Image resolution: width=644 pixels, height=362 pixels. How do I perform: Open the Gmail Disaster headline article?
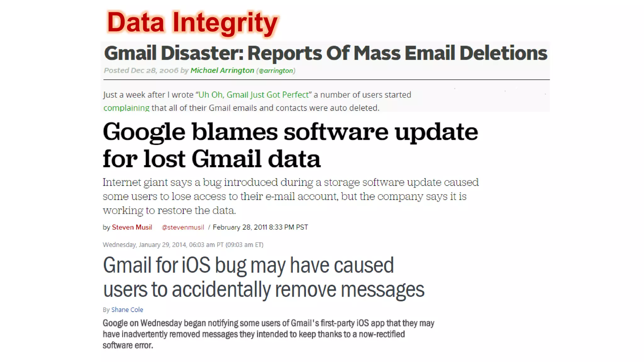coord(326,53)
